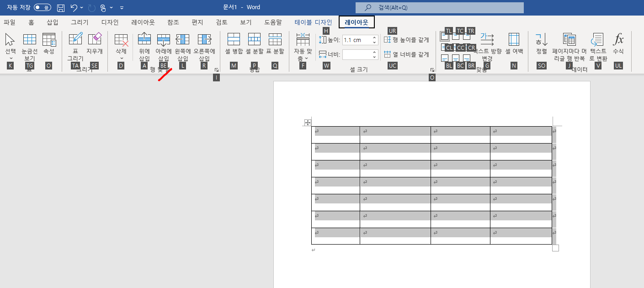The image size is (644, 288).
Task: Open 행 및 열 group dialog launcher
Action: [x=216, y=70]
